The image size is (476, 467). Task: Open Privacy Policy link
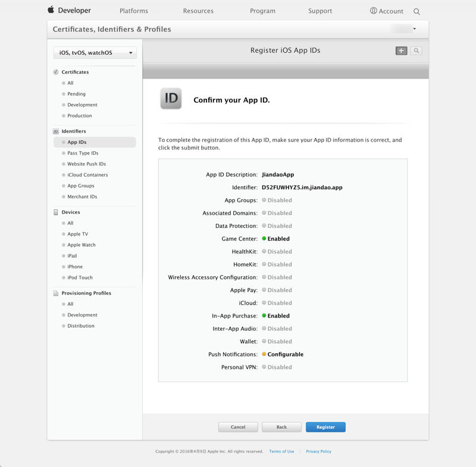point(318,452)
